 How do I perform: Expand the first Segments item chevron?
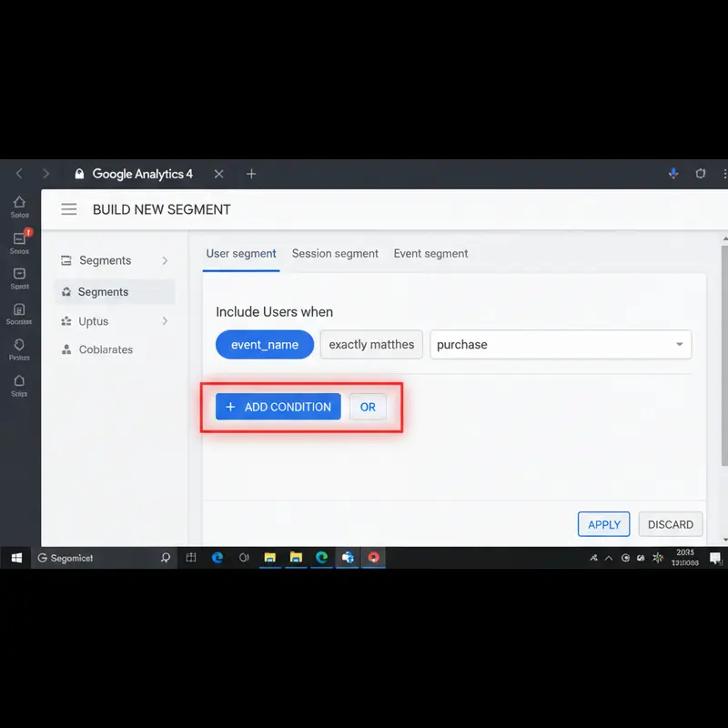tap(165, 260)
